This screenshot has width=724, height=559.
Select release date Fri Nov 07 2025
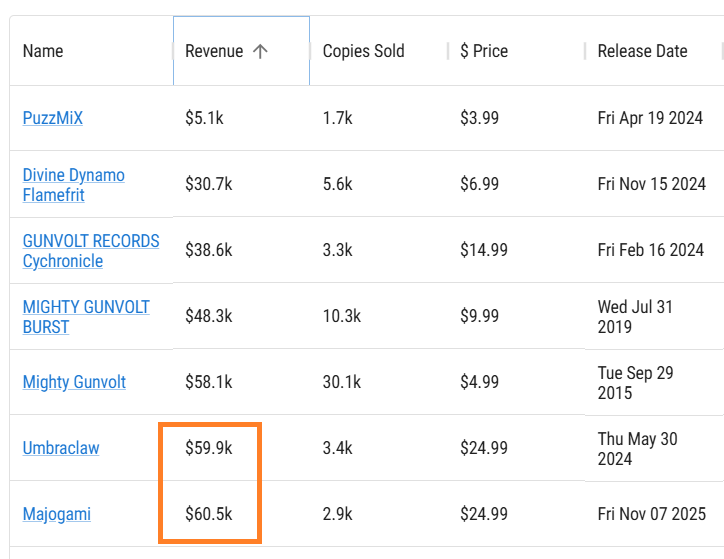(652, 514)
